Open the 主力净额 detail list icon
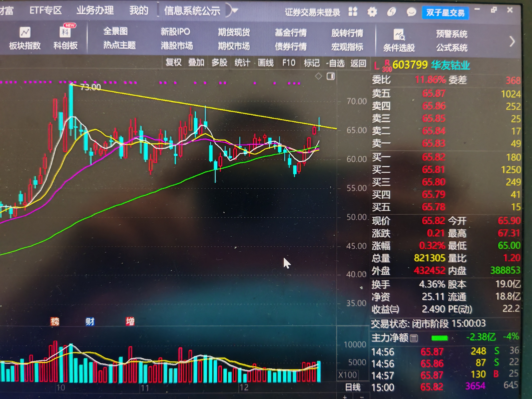 tap(414, 338)
